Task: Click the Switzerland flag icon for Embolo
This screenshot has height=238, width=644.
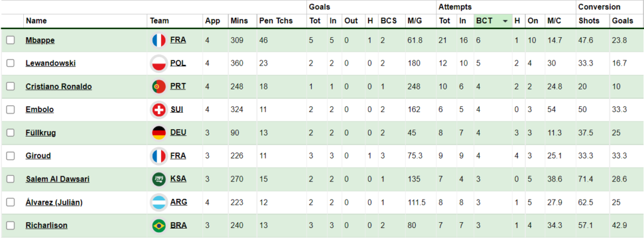Action: tap(158, 110)
